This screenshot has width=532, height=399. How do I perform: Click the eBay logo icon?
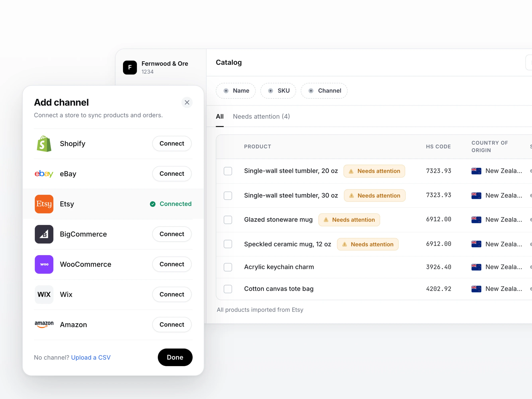click(x=44, y=174)
